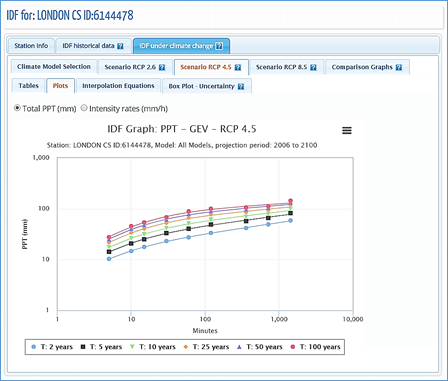Open Interpolation Equations sub-tab
The height and width of the screenshot is (381, 448).
pyautogui.click(x=118, y=86)
